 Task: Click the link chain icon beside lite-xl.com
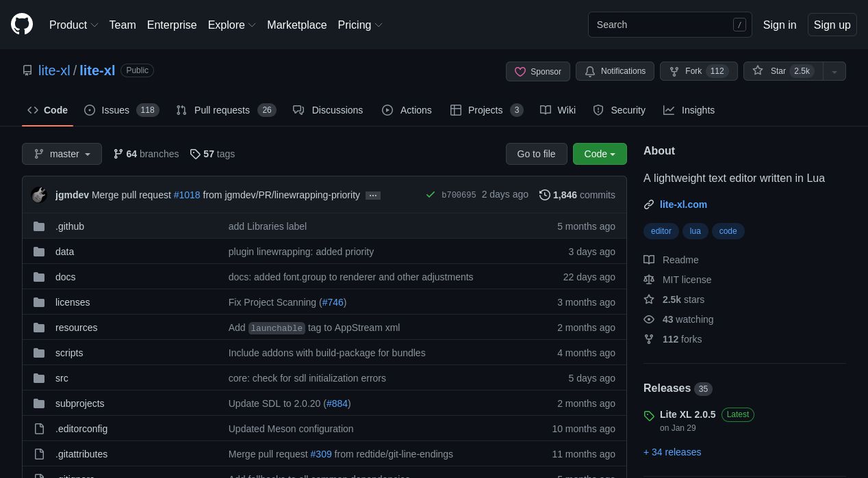click(649, 204)
